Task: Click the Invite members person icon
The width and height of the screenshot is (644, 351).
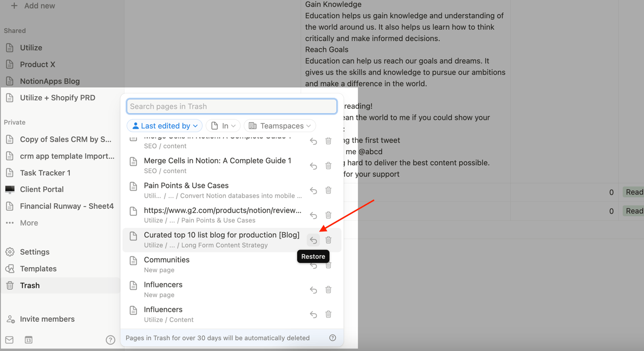Action: click(10, 319)
